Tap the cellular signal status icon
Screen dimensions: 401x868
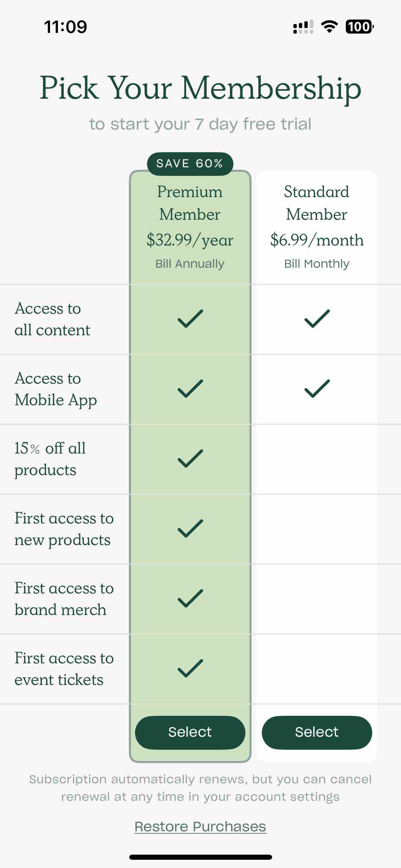[x=303, y=27]
